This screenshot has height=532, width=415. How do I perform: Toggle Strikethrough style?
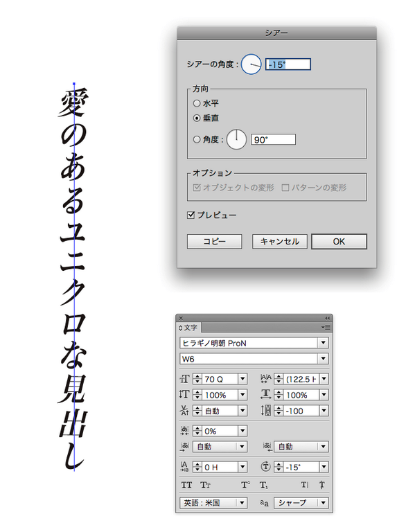click(x=322, y=485)
